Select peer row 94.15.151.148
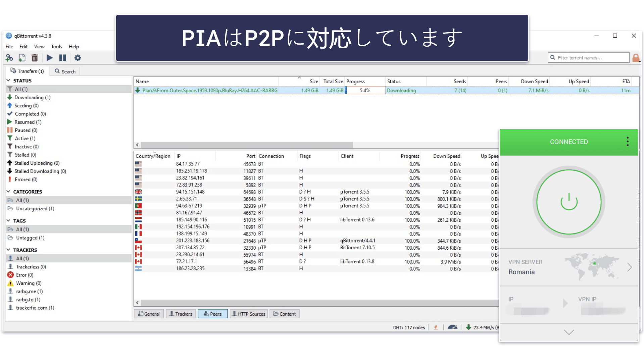Image resolution: width=644 pixels, height=362 pixels. coord(316,192)
